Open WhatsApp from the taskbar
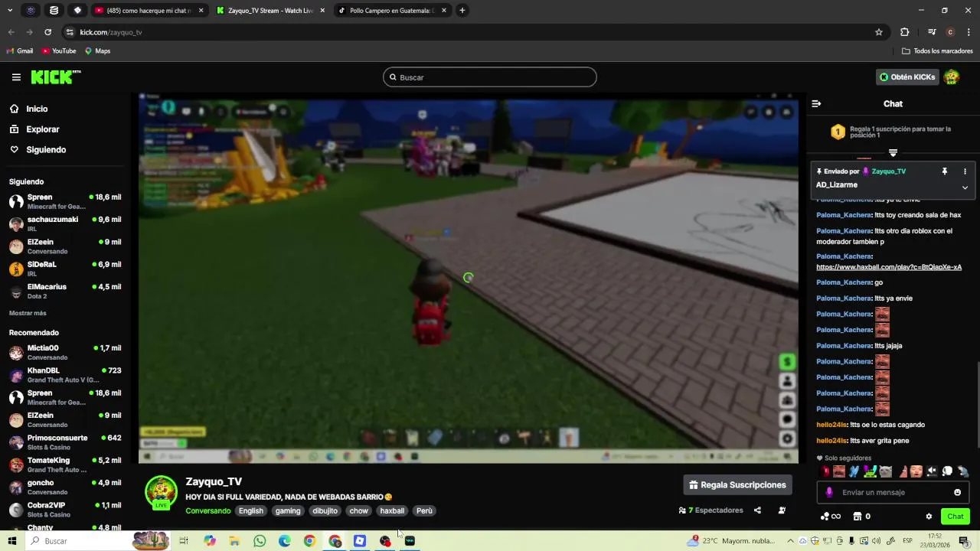The height and width of the screenshot is (551, 980). 260,541
